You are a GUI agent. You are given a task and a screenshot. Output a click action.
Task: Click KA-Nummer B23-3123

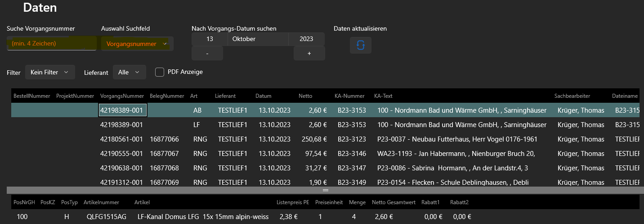[x=352, y=139]
